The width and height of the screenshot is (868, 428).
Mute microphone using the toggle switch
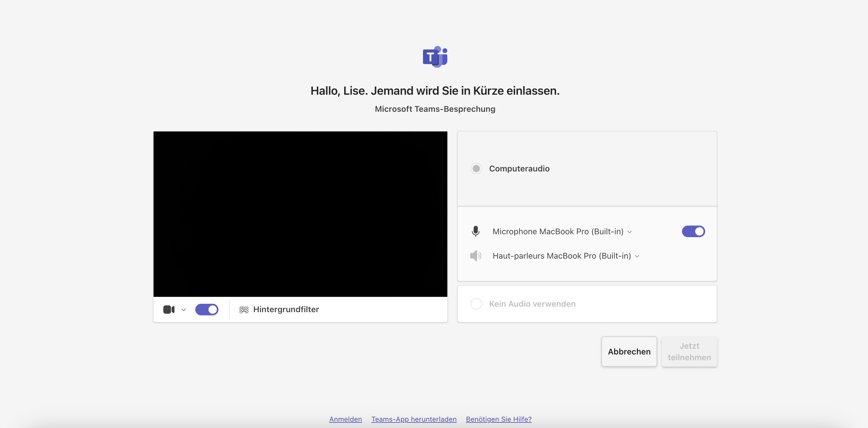coord(693,231)
